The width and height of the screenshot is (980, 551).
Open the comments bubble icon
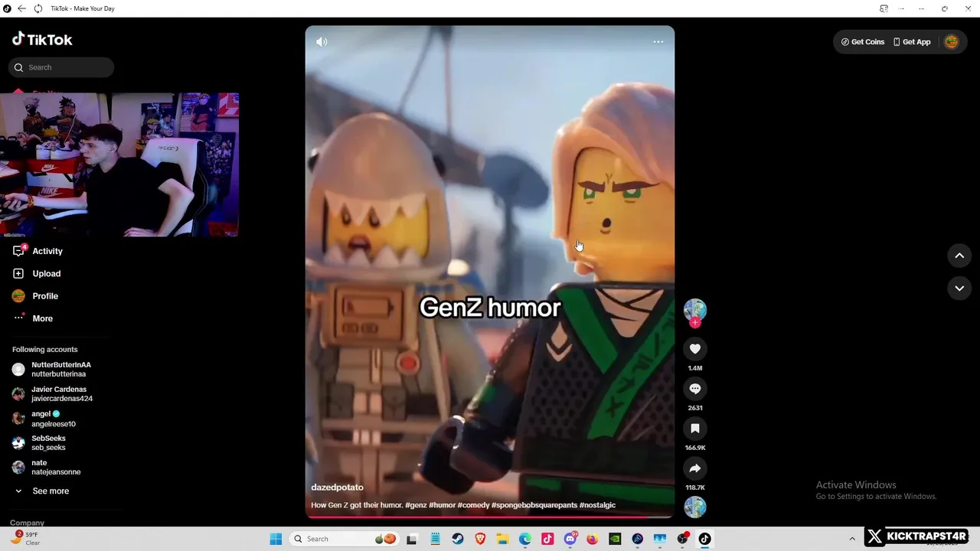pos(695,389)
